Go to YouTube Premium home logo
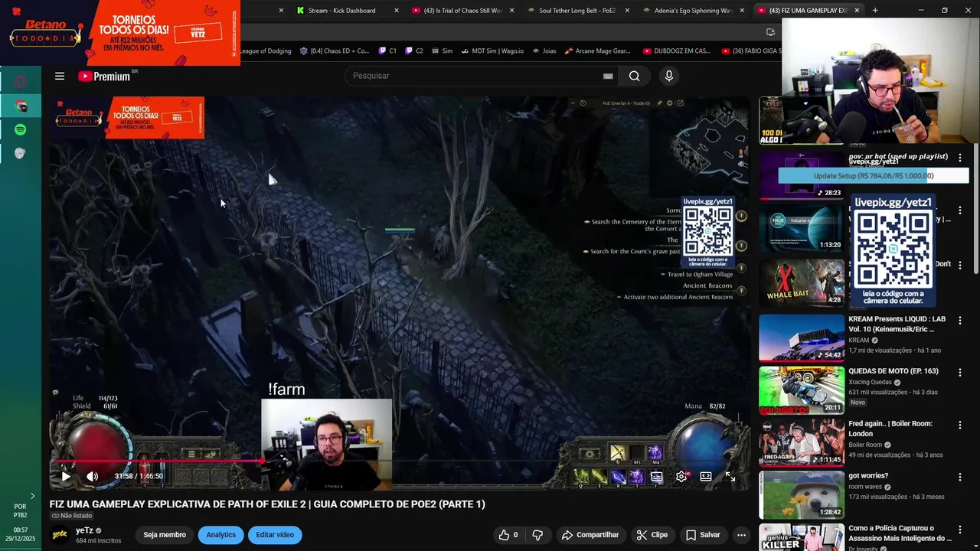The width and height of the screenshot is (980, 551). pyautogui.click(x=104, y=76)
